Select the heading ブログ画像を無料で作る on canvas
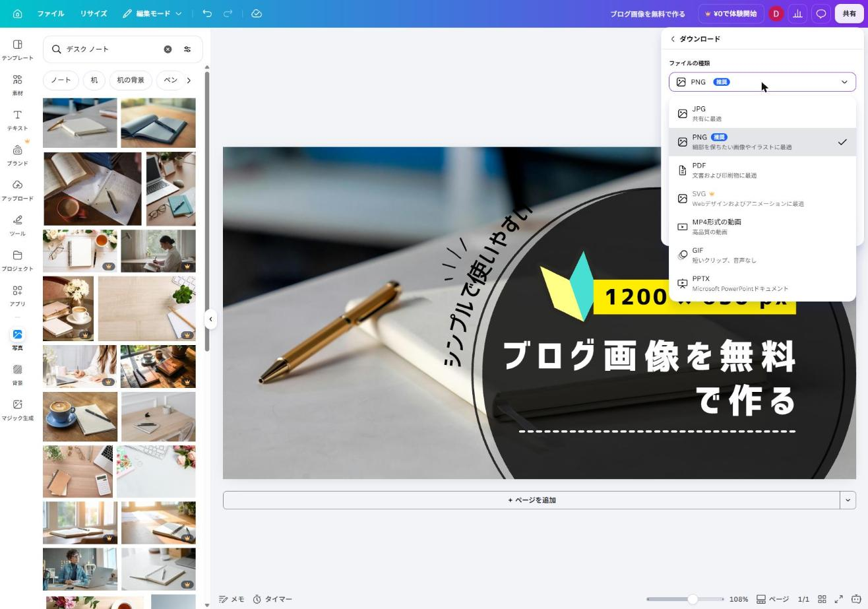868x609 pixels. (649, 377)
